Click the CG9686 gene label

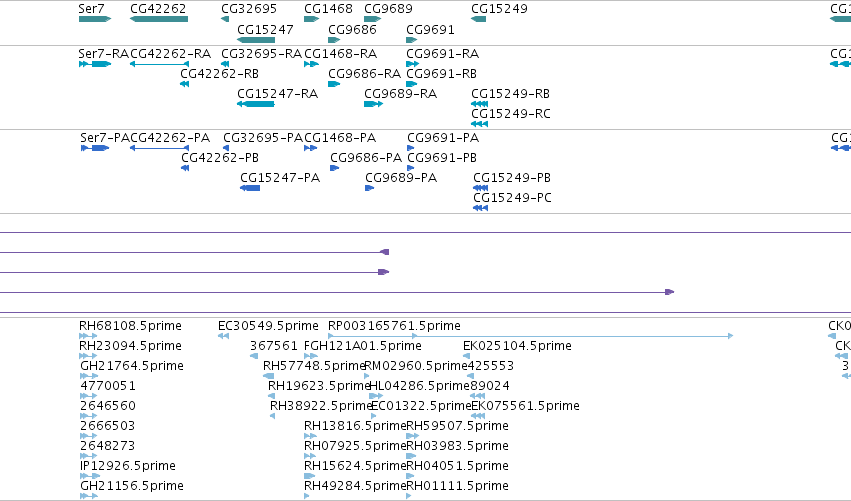[352, 29]
